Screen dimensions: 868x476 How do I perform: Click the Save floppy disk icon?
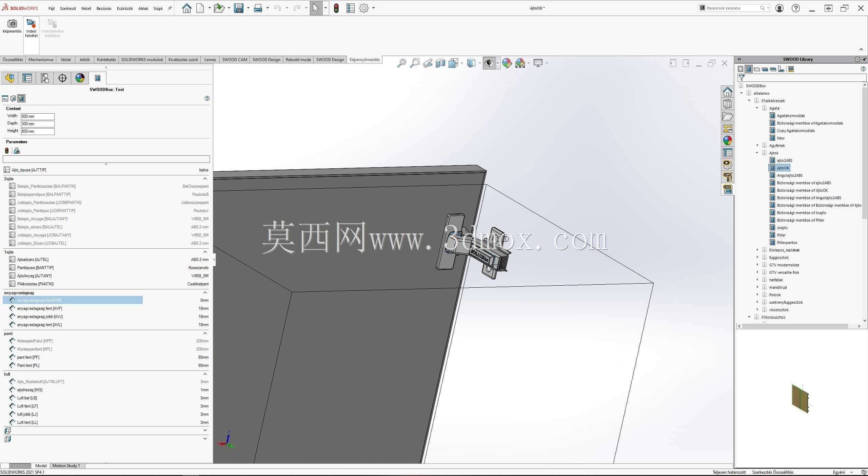pyautogui.click(x=239, y=8)
